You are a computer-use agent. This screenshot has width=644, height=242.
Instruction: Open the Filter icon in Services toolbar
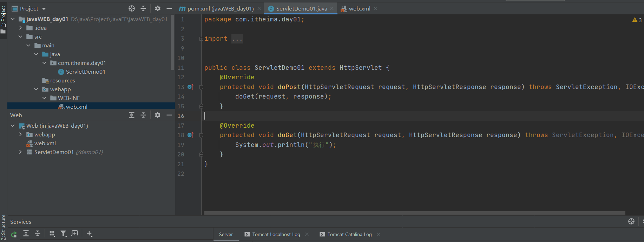point(64,234)
